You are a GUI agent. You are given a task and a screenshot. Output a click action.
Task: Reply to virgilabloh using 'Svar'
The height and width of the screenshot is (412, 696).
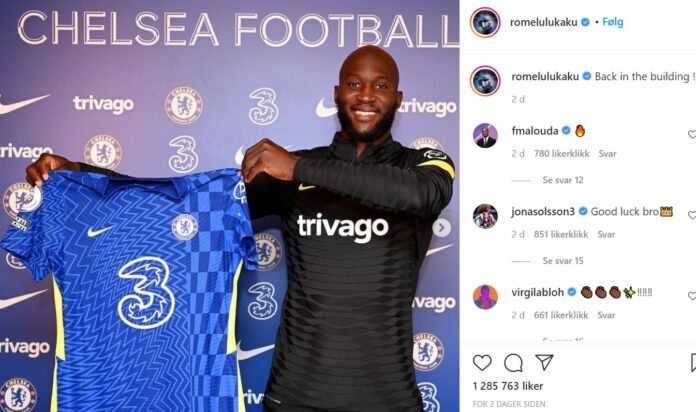point(606,315)
